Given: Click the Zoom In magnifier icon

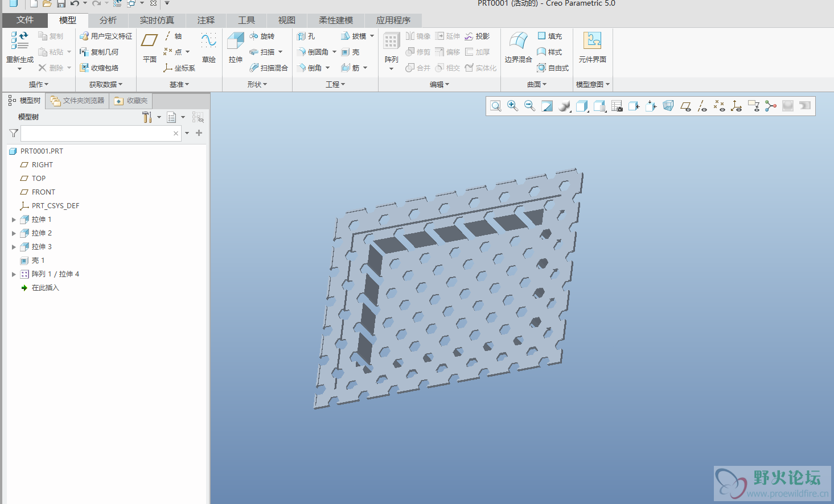Looking at the screenshot, I should [513, 106].
